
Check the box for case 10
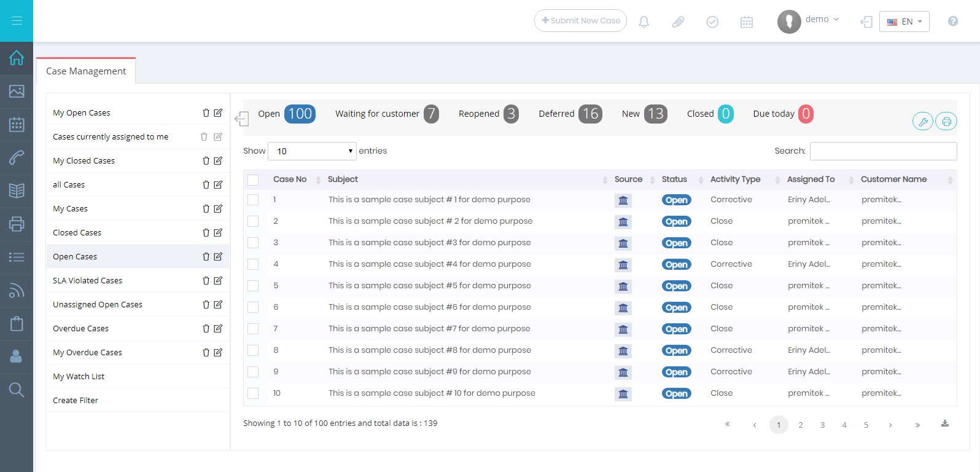tap(253, 393)
